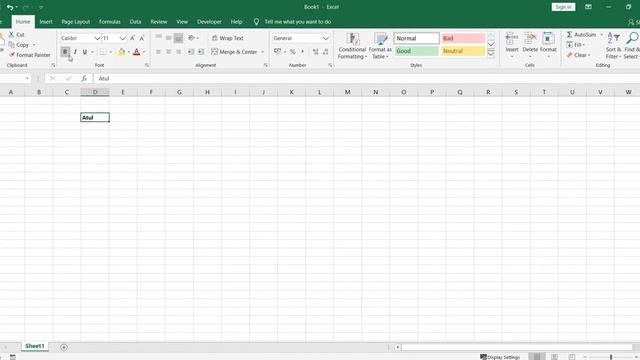Center cell text horizontally
The width and height of the screenshot is (640, 360).
[x=169, y=52]
